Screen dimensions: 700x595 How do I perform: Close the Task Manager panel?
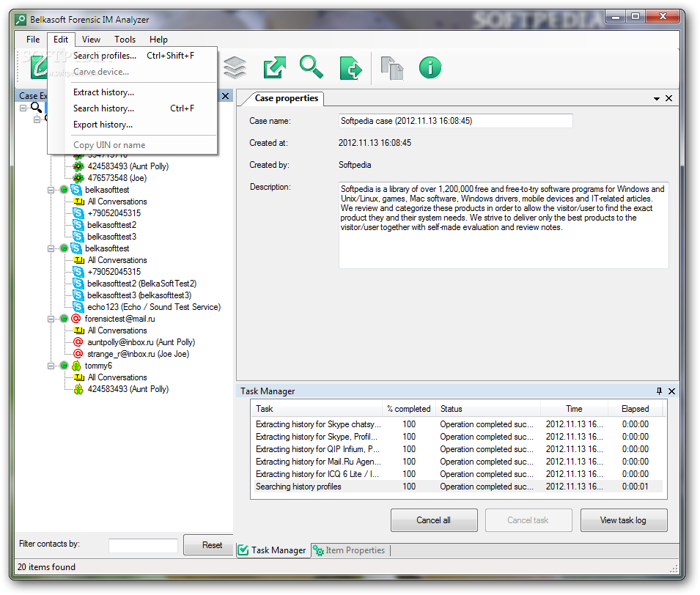point(671,391)
